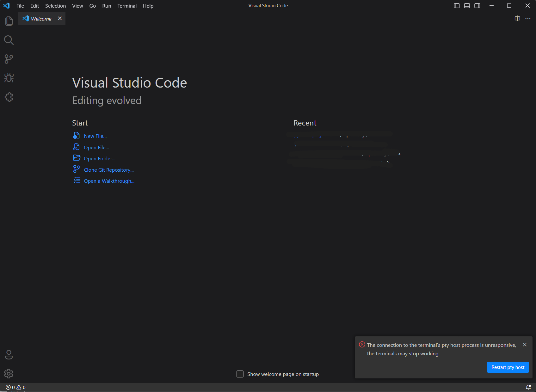Open the Search view
Image resolution: width=536 pixels, height=392 pixels.
pyautogui.click(x=9, y=40)
